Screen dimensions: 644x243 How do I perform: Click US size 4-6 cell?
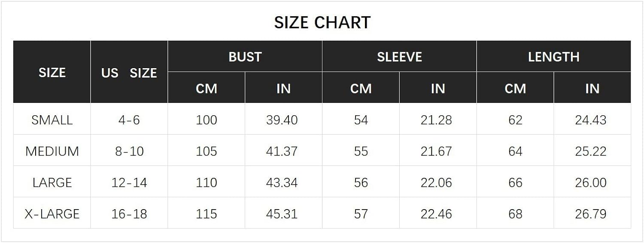point(129,120)
